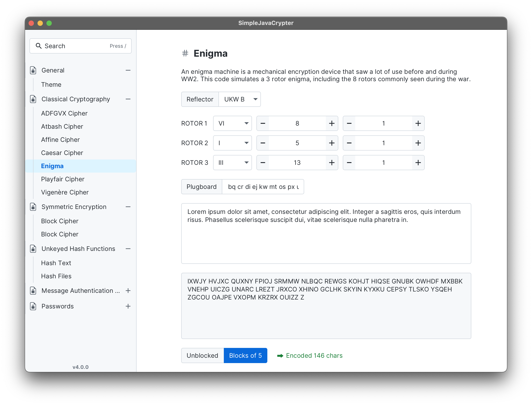Click the Plugboard pairs input field
532x405 pixels.
tap(263, 187)
